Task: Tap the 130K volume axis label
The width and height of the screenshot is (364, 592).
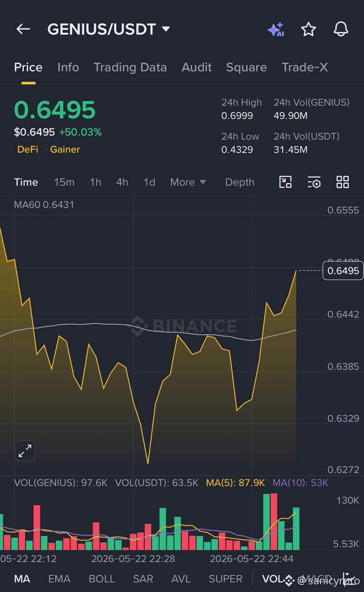Action: coord(348,501)
